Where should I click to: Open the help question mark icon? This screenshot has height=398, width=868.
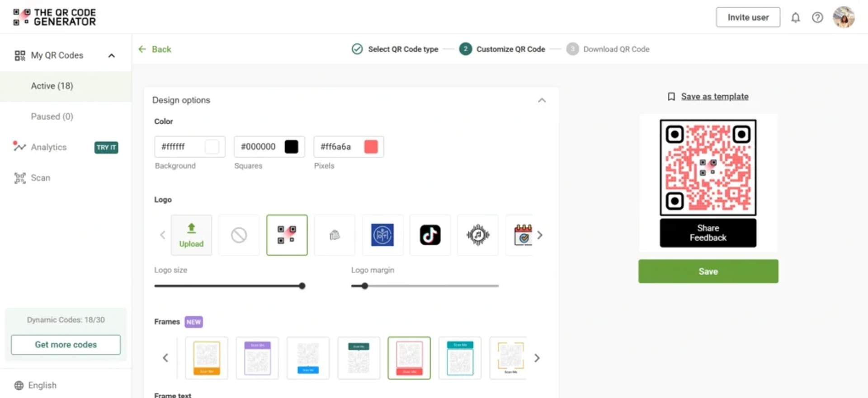[x=817, y=18]
